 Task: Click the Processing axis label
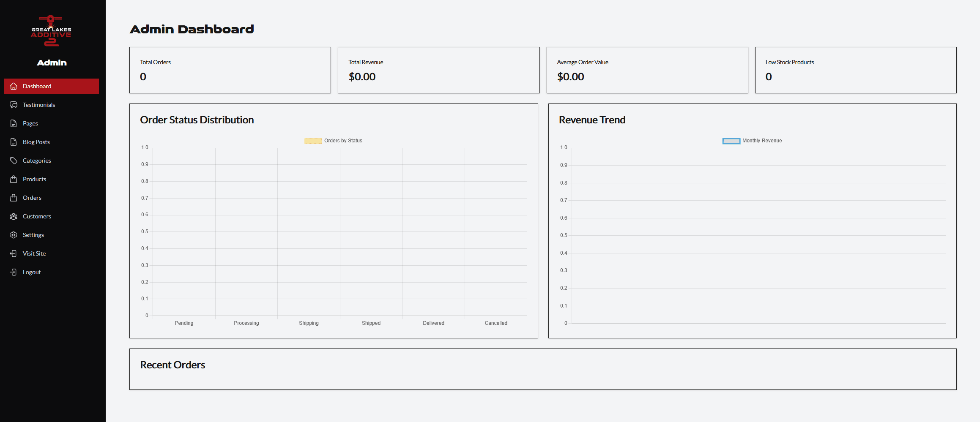(x=246, y=323)
